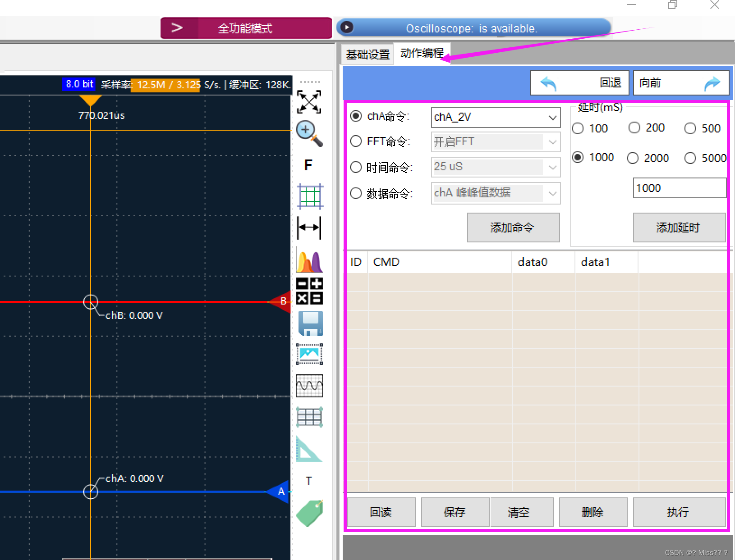This screenshot has width=735, height=560.
Task: Select the horizontal cursor measurement icon
Action: point(309,227)
